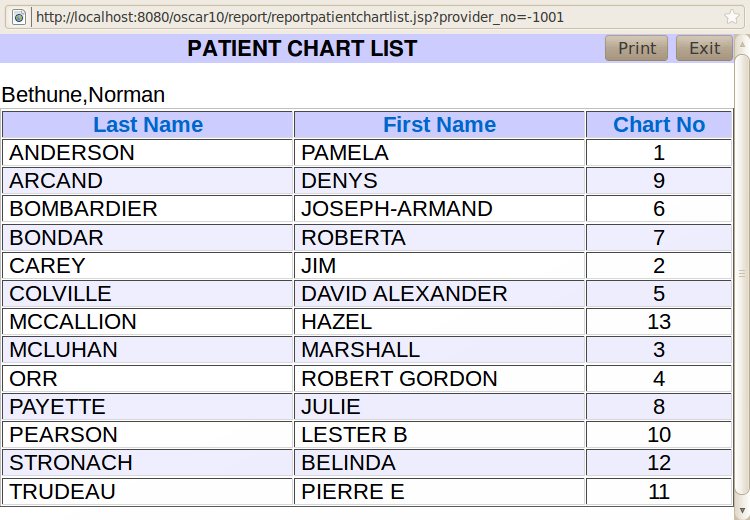Click the PATIENT CHART LIST heading
This screenshot has height=520, width=750.
tap(302, 49)
